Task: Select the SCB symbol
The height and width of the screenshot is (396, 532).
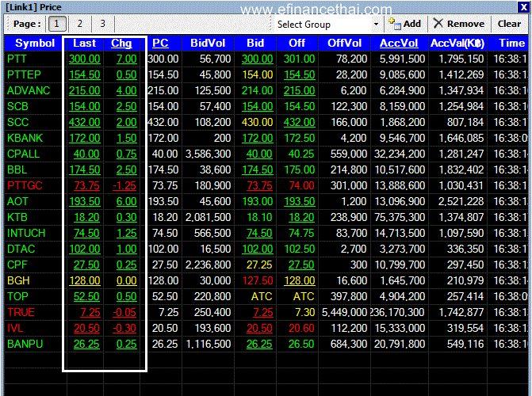Action: 17,106
